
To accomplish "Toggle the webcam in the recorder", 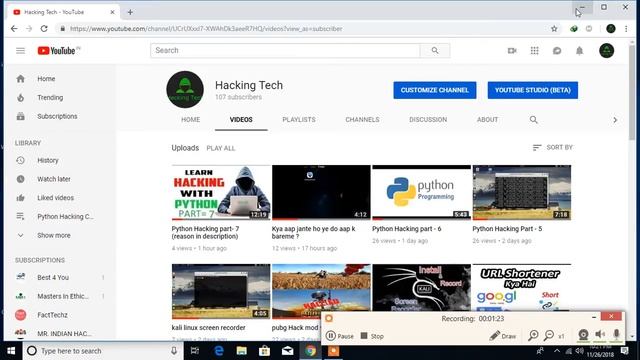I will [583, 335].
